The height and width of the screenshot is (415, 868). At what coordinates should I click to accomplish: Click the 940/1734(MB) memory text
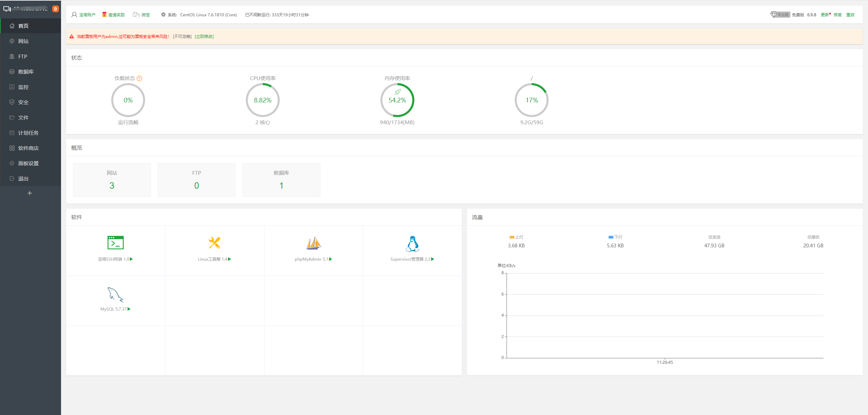pyautogui.click(x=397, y=122)
